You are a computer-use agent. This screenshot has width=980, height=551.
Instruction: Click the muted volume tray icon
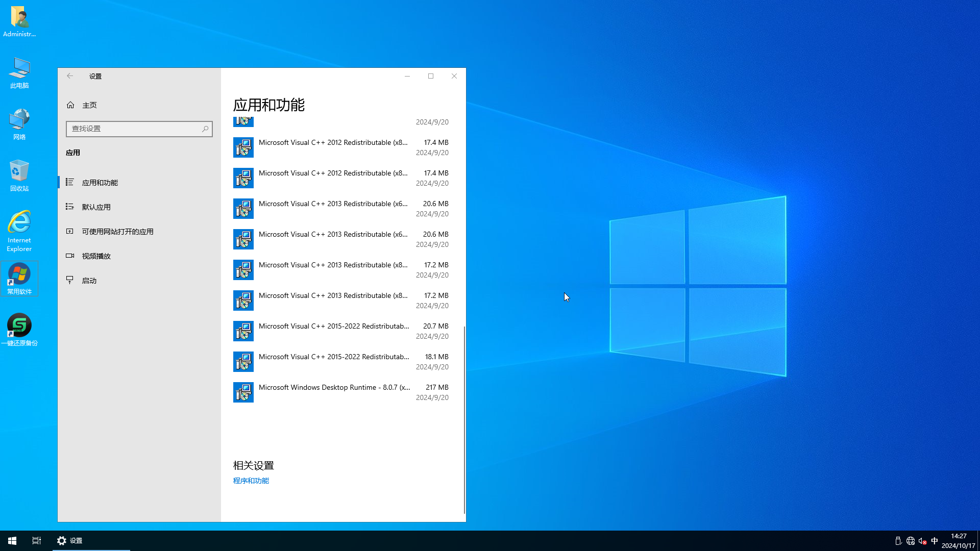pos(922,541)
